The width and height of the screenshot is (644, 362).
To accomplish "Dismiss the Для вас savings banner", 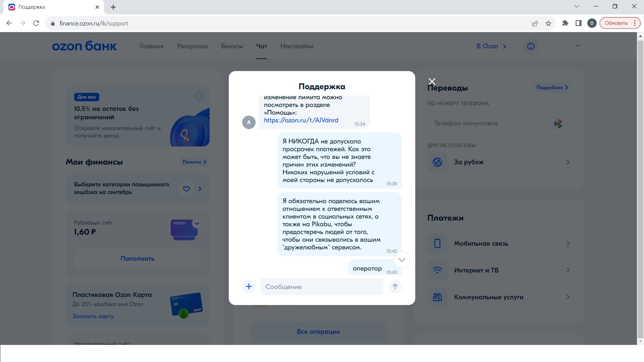I will pos(200,96).
